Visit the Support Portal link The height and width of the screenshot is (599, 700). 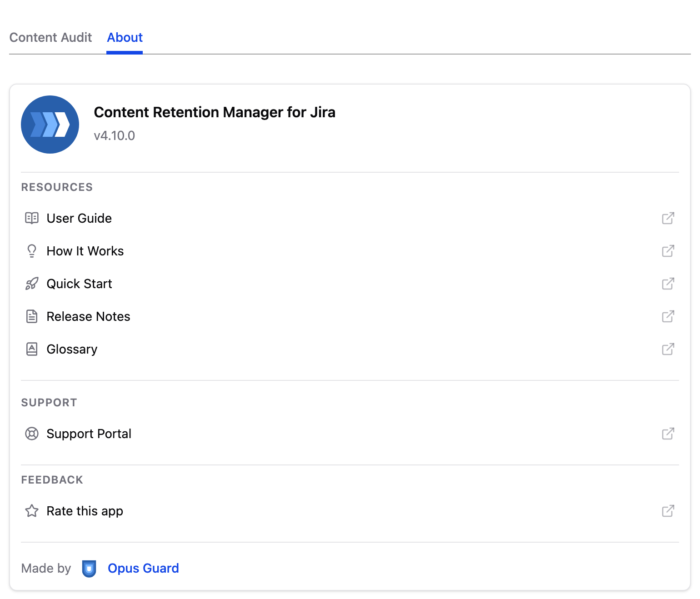point(89,434)
